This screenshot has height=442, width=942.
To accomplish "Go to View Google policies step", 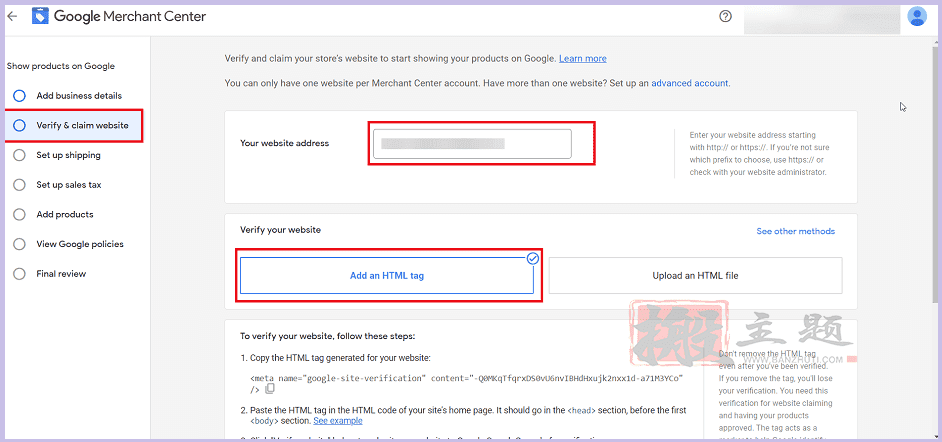I will (80, 244).
